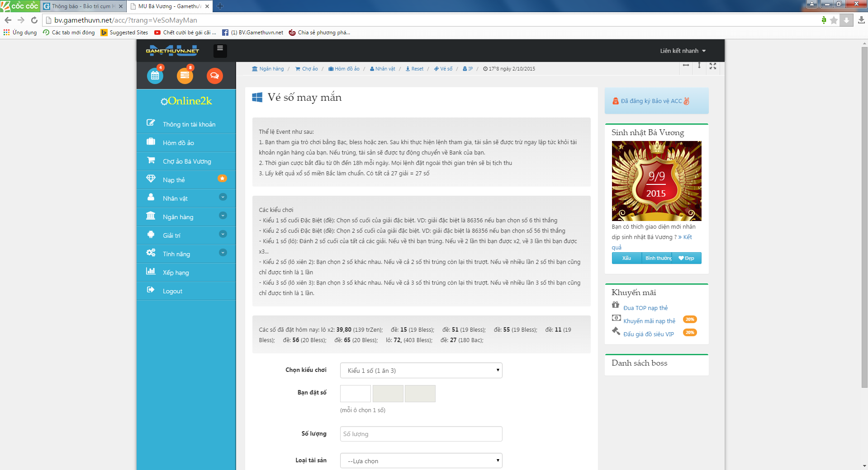Click the Hòm đồ ảo breadcrumb link
Viewport: 868px width, 470px height.
[344, 69]
